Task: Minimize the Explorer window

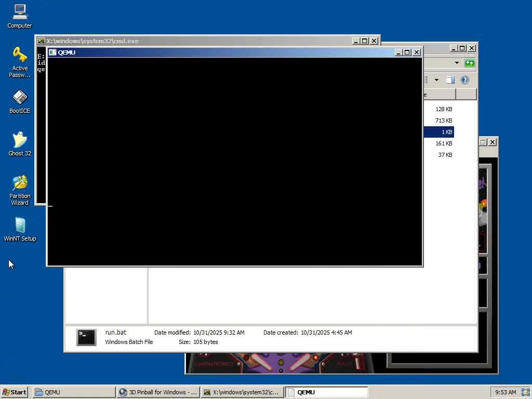Action: click(453, 48)
